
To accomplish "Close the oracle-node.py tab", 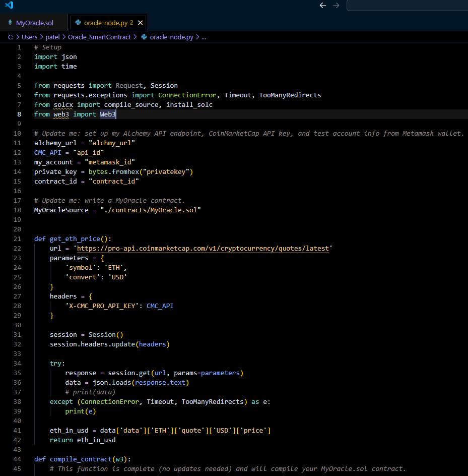I will click(140, 23).
